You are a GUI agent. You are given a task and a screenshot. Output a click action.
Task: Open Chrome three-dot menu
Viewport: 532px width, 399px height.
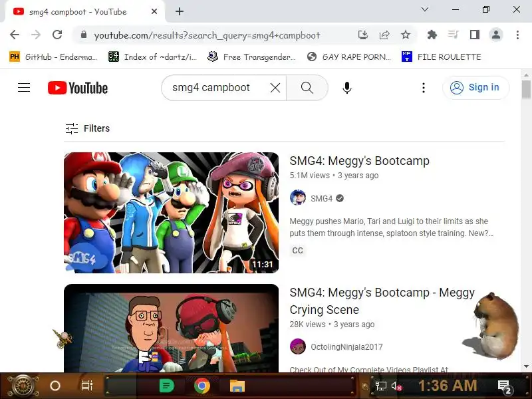pyautogui.click(x=517, y=35)
